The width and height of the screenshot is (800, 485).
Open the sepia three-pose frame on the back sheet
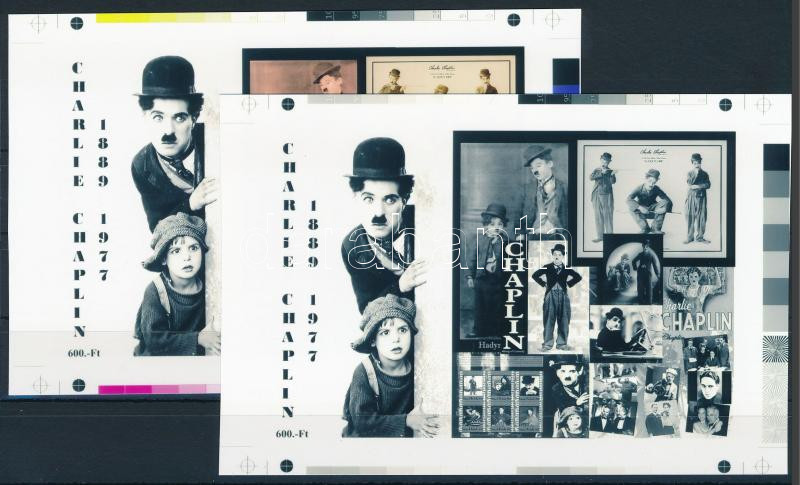click(x=441, y=75)
